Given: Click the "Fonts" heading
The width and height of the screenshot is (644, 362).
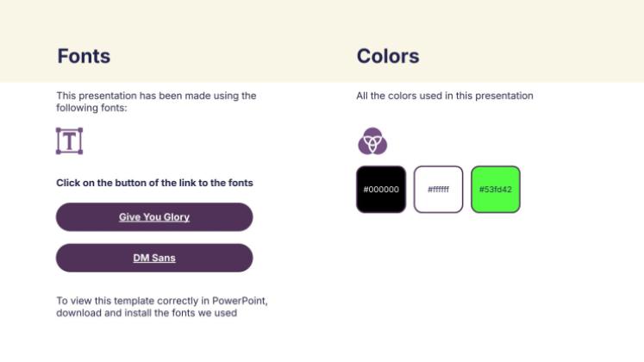Looking at the screenshot, I should coord(84,57).
